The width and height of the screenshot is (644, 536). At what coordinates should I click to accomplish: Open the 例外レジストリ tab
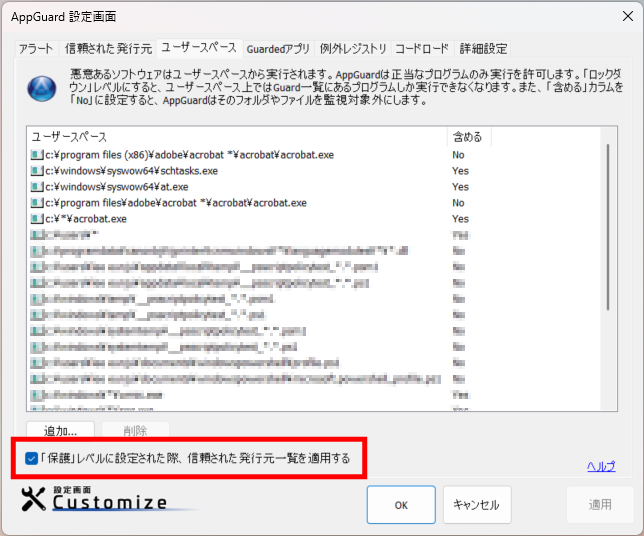[x=353, y=48]
